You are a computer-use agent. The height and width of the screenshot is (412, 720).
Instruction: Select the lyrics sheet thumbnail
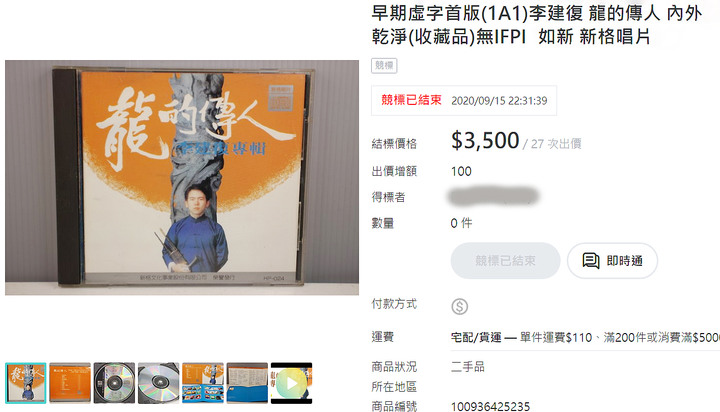tap(247, 383)
